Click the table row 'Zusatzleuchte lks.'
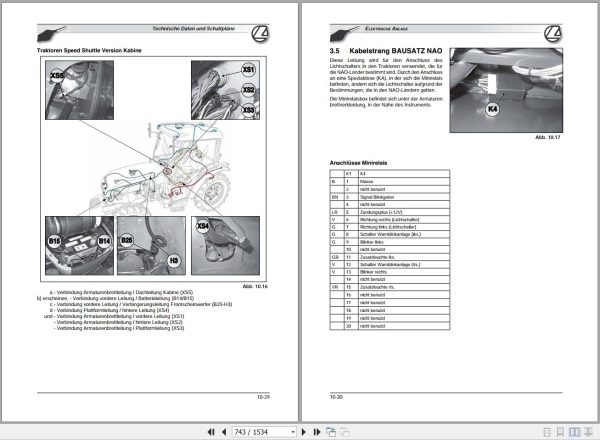This screenshot has height=440, width=600. pos(390,257)
